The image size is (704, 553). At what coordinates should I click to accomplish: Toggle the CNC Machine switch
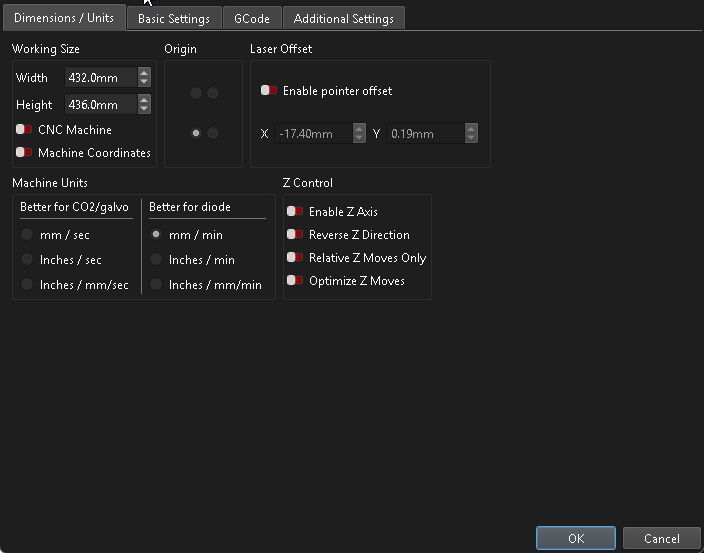click(24, 130)
